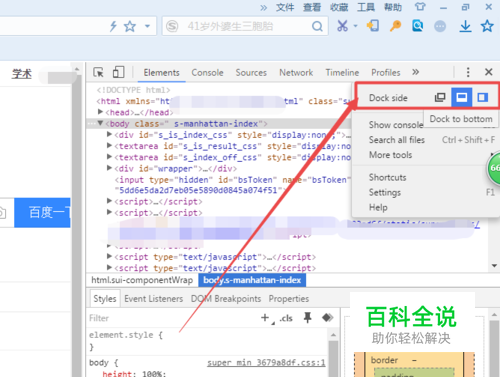Open the browser 工具 menu
Viewport: 500px width, 377px height.
(366, 7)
